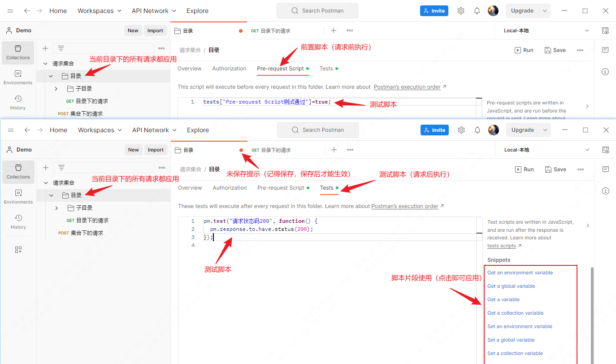The width and height of the screenshot is (616, 364).
Task: Open the info icon in the upper window
Action: point(605,72)
